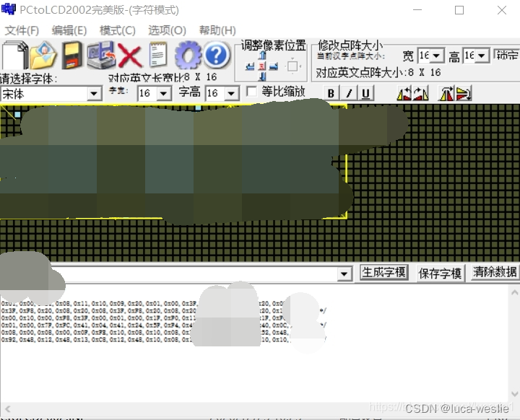Rotate glyph clockwise with the second triangle icon

(421, 93)
